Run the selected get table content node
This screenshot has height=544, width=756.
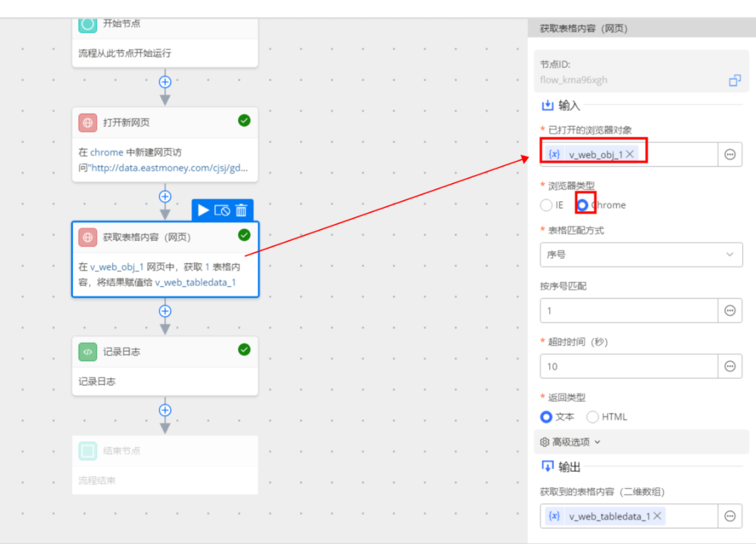pos(203,210)
